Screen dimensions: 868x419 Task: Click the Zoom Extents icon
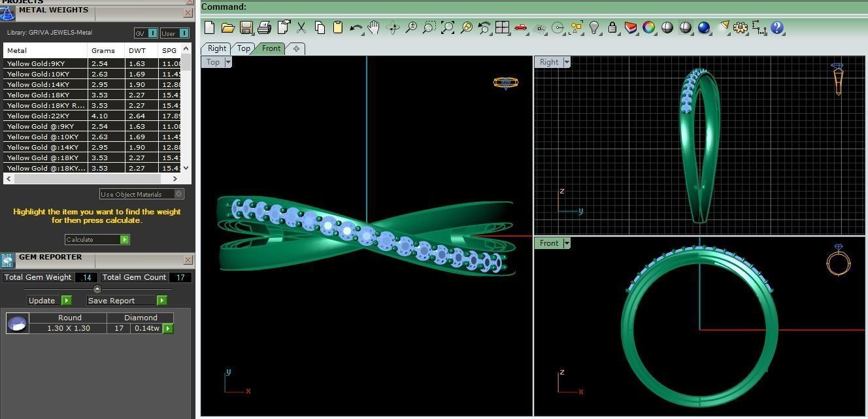click(448, 27)
